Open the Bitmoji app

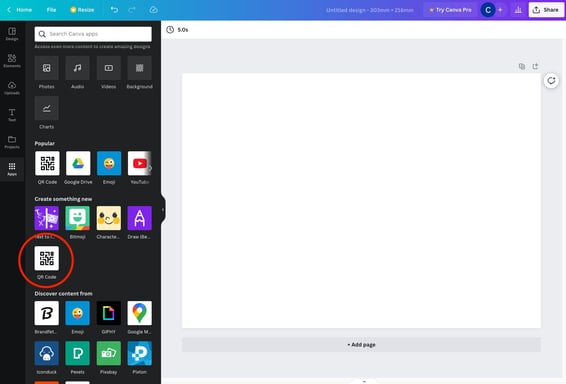pyautogui.click(x=78, y=218)
